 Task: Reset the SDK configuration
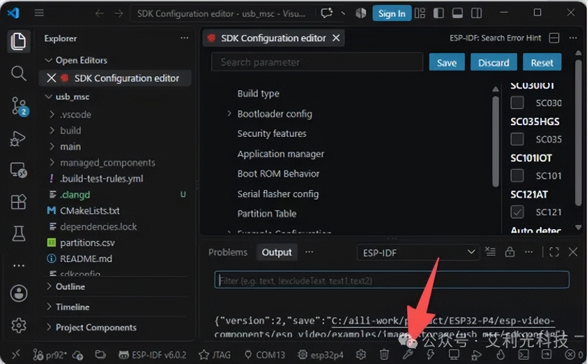542,62
